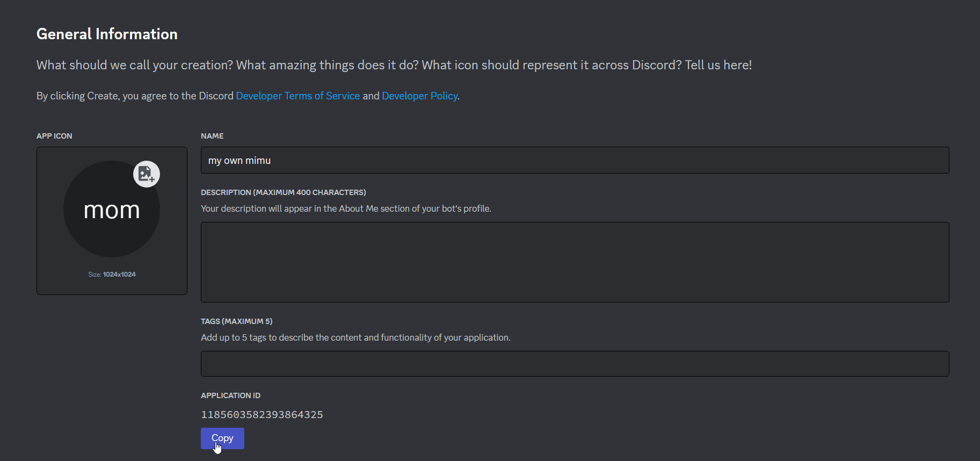Focus the Name field containing 'my own mimu'
This screenshot has height=461, width=980.
point(575,161)
